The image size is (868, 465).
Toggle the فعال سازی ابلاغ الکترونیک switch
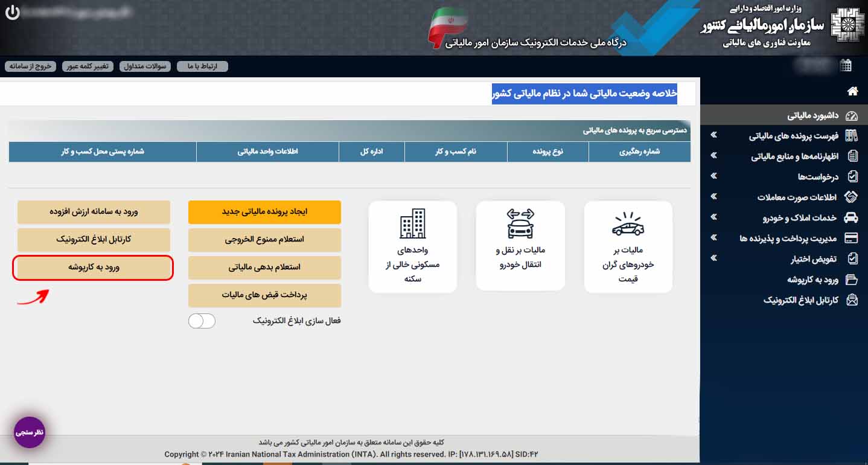202,321
